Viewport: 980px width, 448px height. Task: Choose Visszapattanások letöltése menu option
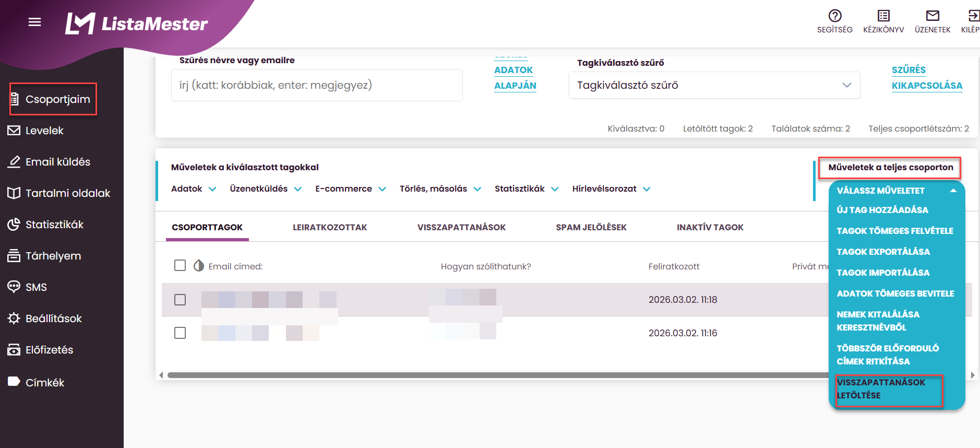pyautogui.click(x=881, y=389)
